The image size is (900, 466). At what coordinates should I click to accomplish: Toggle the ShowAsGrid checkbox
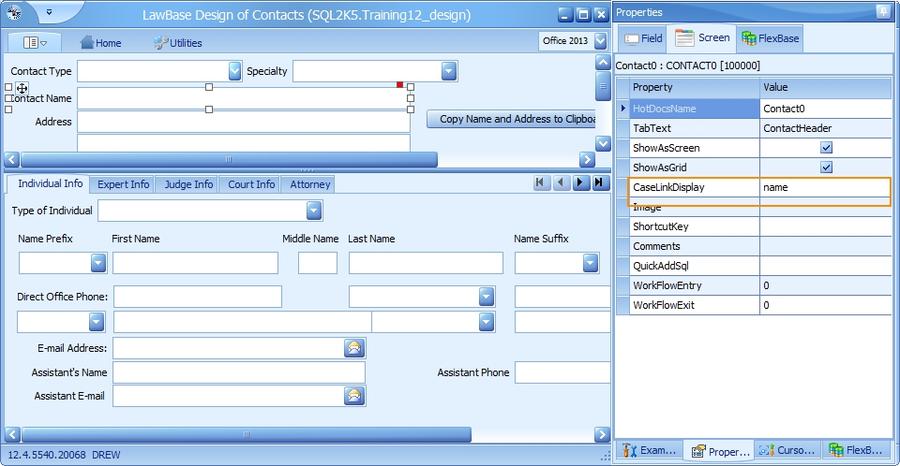pyautogui.click(x=826, y=168)
